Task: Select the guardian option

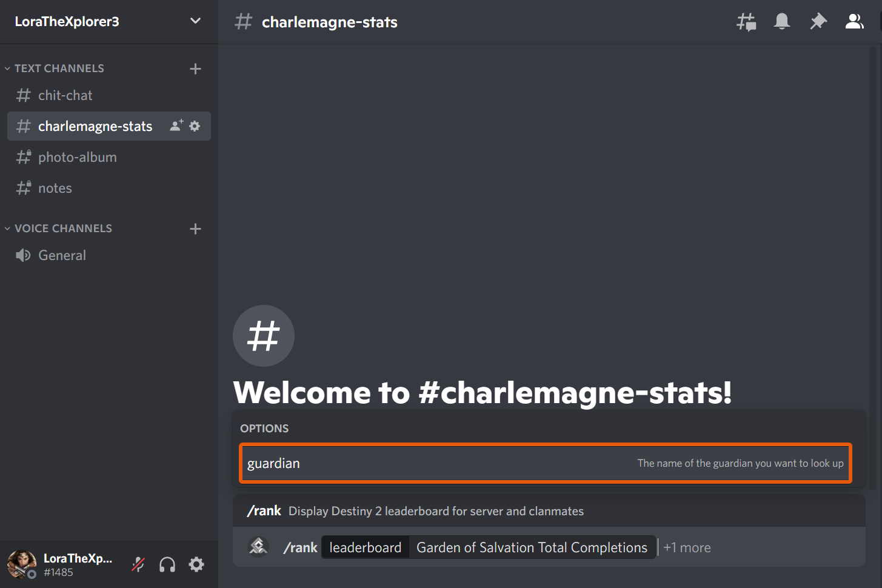Action: coord(546,463)
